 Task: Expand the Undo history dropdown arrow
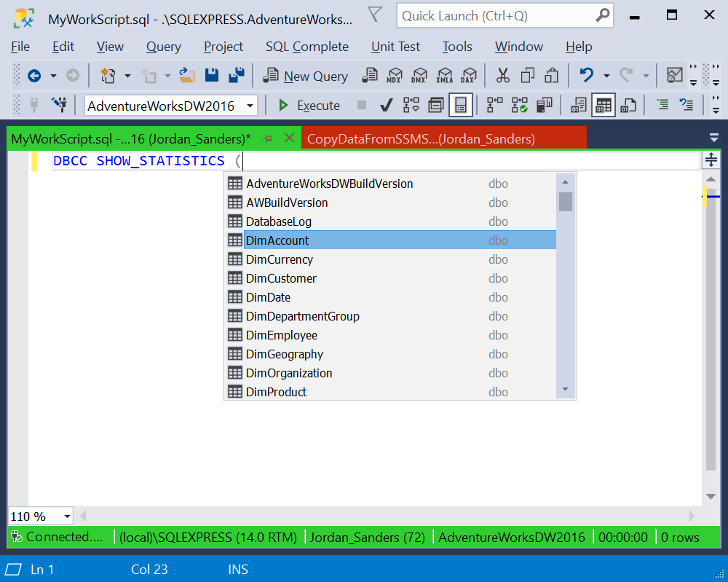coord(606,76)
